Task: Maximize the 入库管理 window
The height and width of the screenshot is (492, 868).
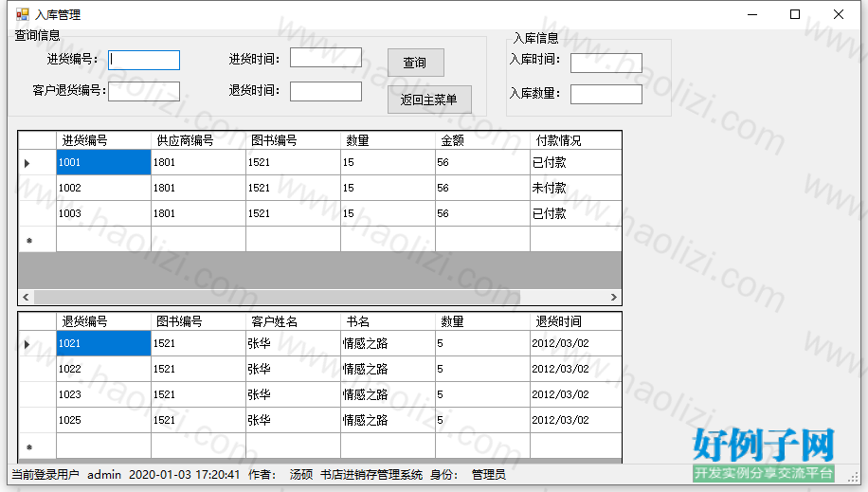Action: [795, 14]
